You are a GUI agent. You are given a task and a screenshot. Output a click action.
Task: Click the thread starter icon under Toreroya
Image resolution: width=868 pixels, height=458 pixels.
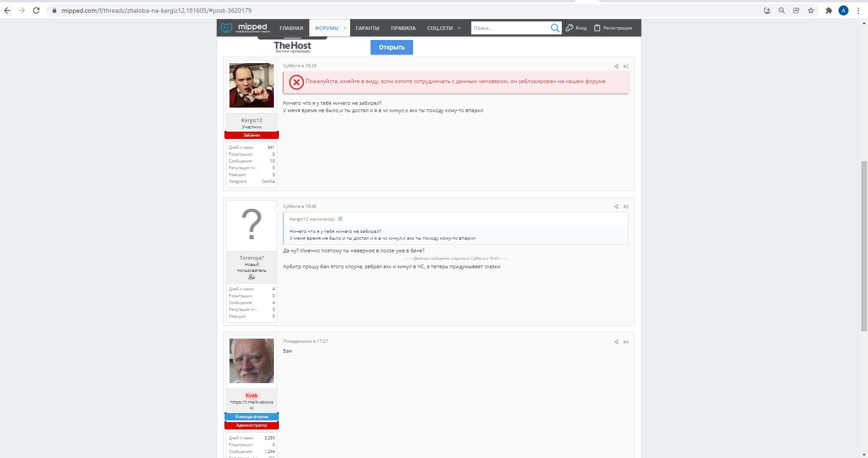click(252, 277)
